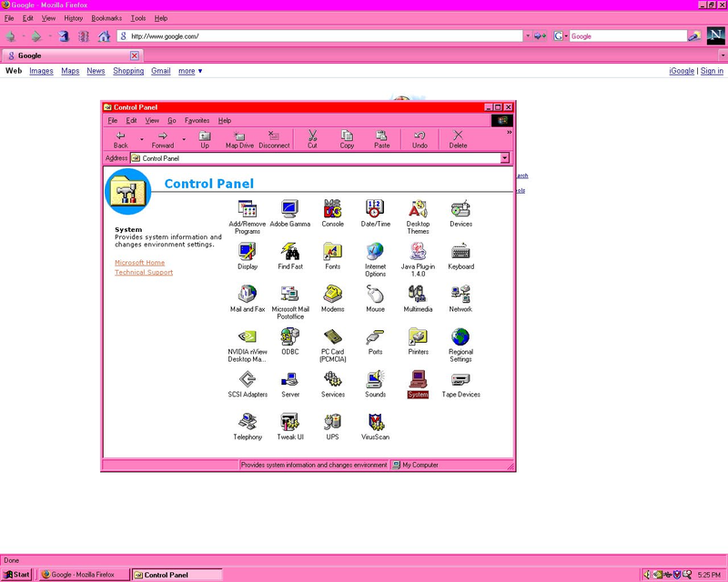Click Sign in link on Google
Image resolution: width=728 pixels, height=582 pixels.
pyautogui.click(x=712, y=71)
